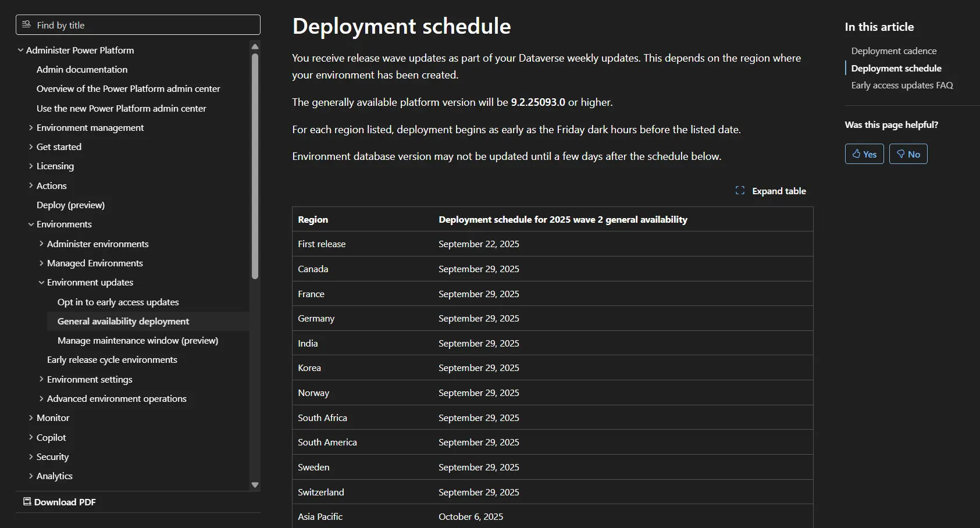Click the thumbs-up Yes feedback button
The height and width of the screenshot is (528, 980).
[864, 154]
